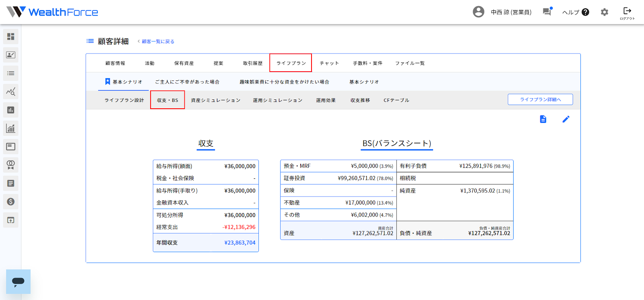Viewport: 644px width, 300px height.
Task: Open the analytics search sidebar icon
Action: coord(11,92)
